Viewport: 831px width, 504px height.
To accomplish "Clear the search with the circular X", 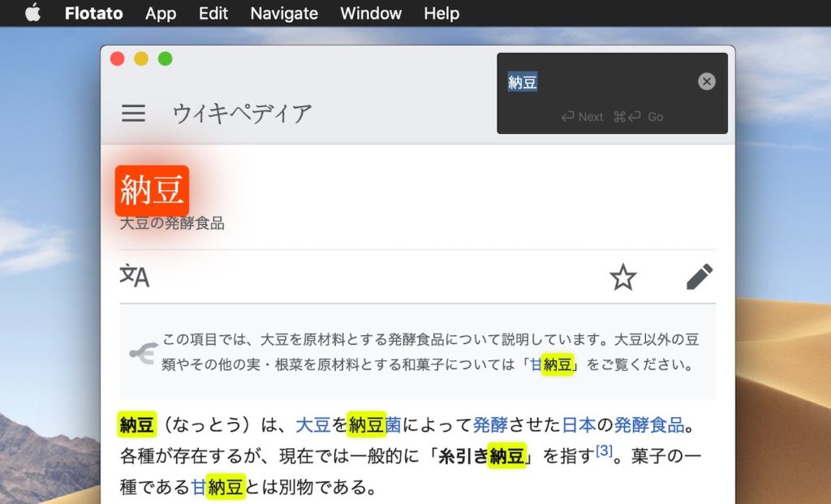I will click(x=706, y=80).
